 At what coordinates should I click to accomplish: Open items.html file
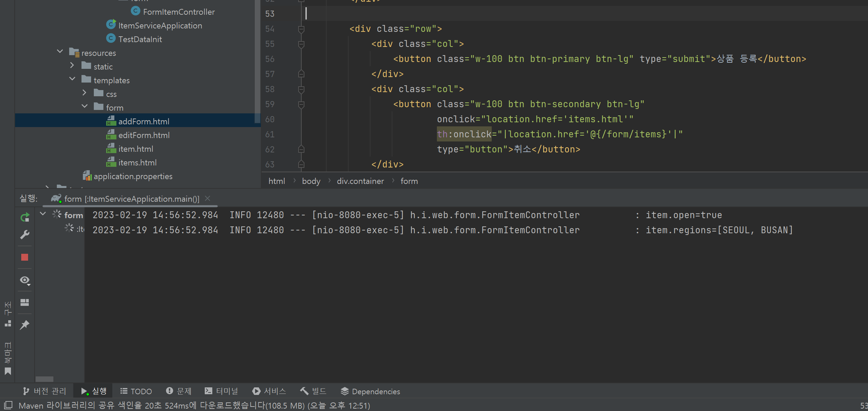click(x=131, y=163)
